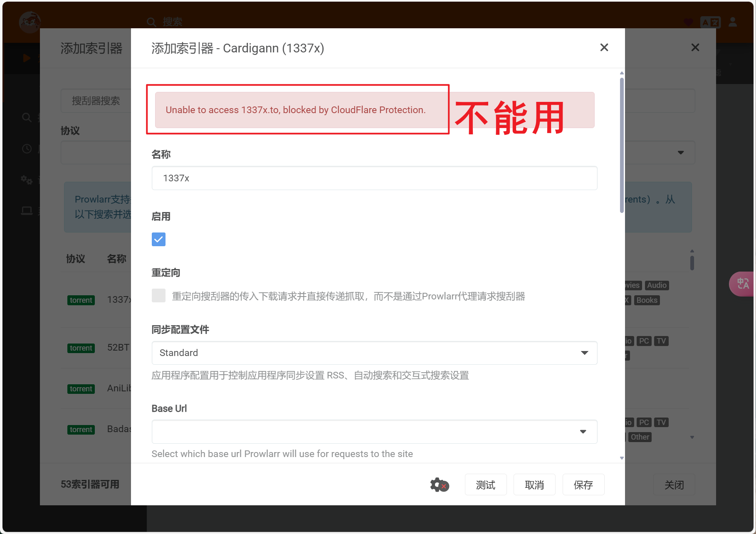
Task: Click the language translate icon in header
Action: point(710,22)
